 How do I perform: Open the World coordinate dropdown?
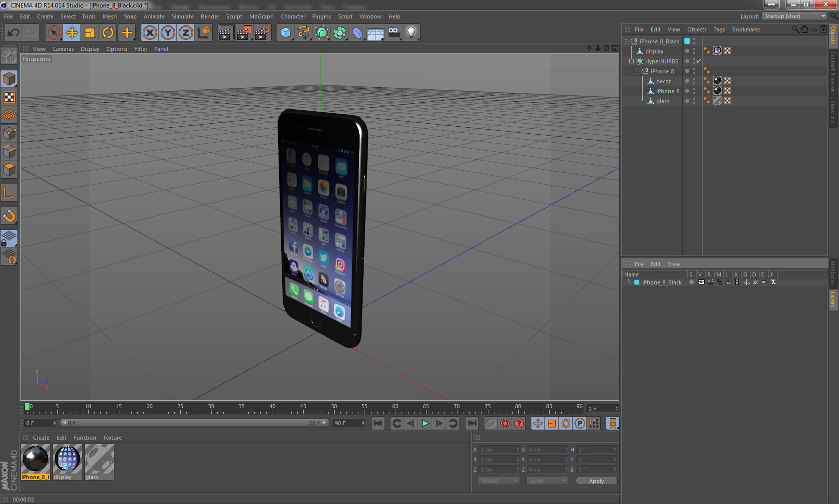pyautogui.click(x=499, y=481)
